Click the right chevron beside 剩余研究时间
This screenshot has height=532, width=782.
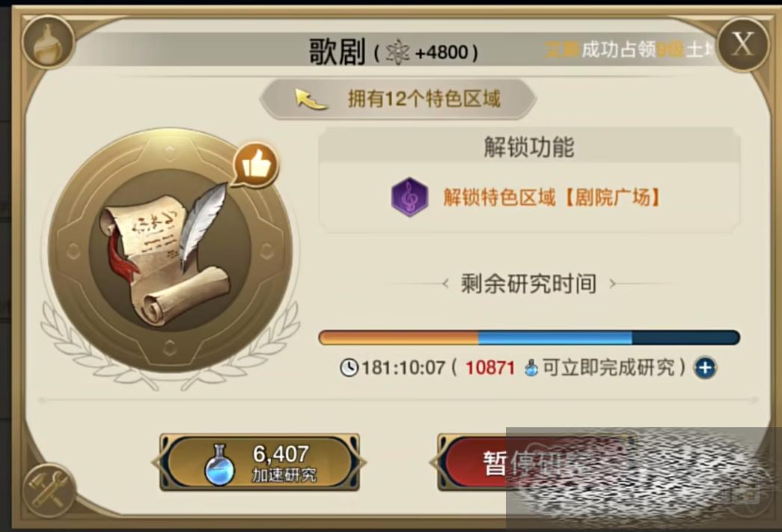(613, 284)
